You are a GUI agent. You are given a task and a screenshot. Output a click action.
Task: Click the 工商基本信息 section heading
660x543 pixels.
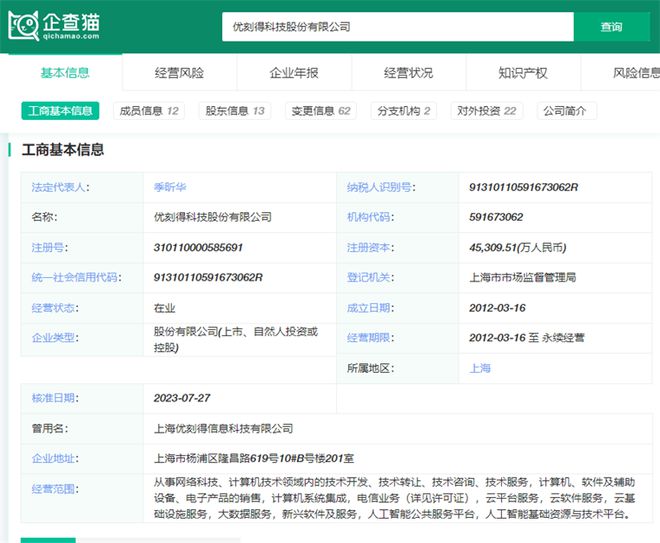pyautogui.click(x=63, y=150)
